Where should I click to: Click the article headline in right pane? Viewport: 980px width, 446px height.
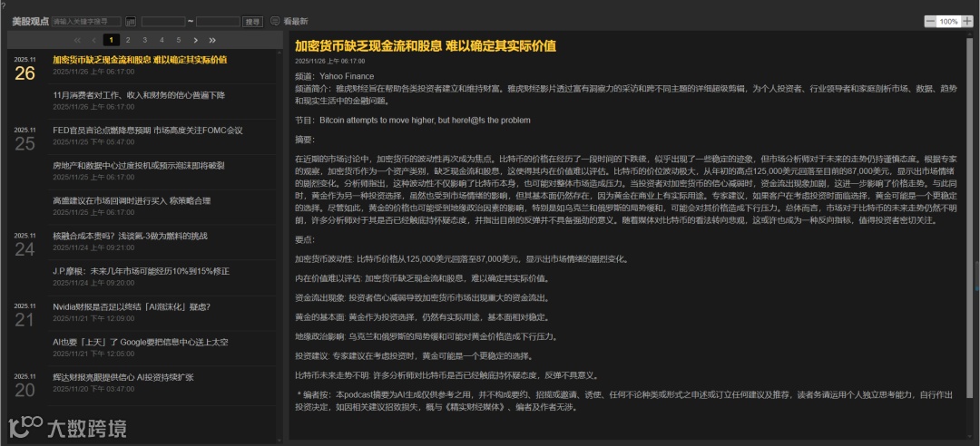[426, 46]
